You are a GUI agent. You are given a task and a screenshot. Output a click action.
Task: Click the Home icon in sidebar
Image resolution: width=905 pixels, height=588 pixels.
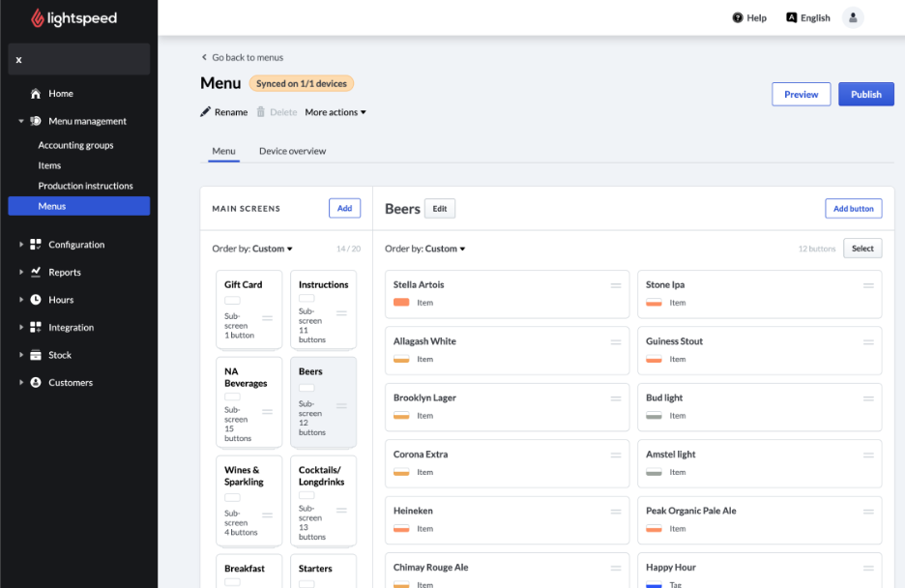(36, 94)
